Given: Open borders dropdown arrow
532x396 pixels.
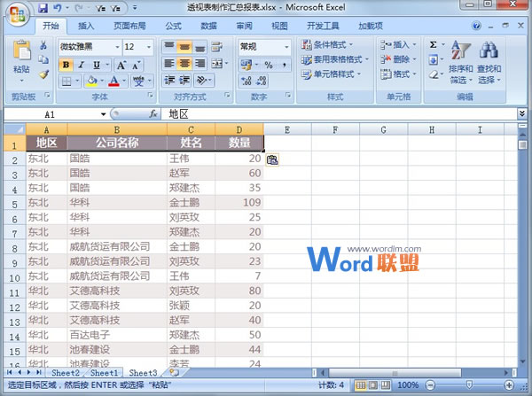Looking at the screenshot, I should [x=77, y=81].
